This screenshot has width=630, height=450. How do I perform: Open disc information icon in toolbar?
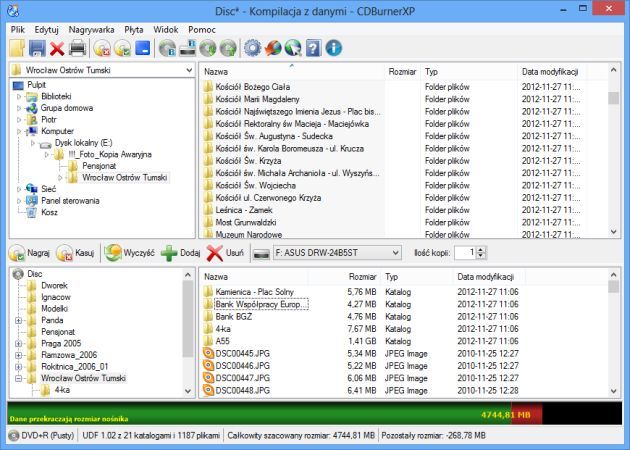(167, 49)
